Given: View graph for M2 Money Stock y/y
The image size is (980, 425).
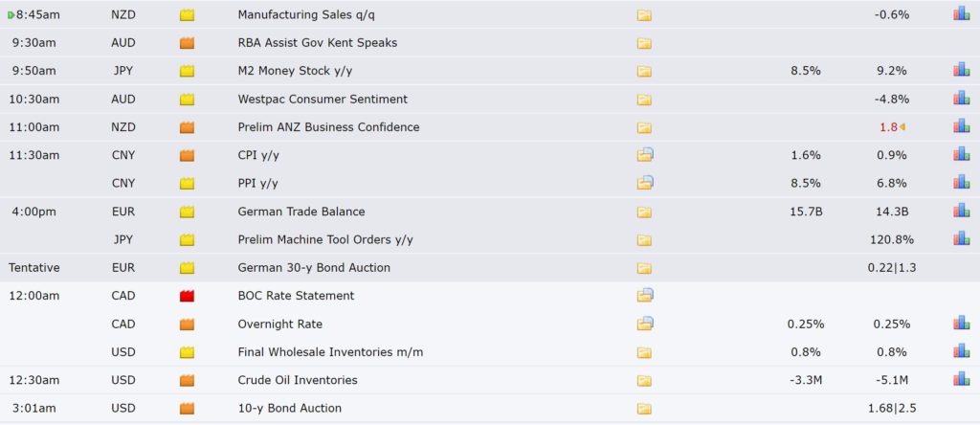Looking at the screenshot, I should pyautogui.click(x=961, y=70).
